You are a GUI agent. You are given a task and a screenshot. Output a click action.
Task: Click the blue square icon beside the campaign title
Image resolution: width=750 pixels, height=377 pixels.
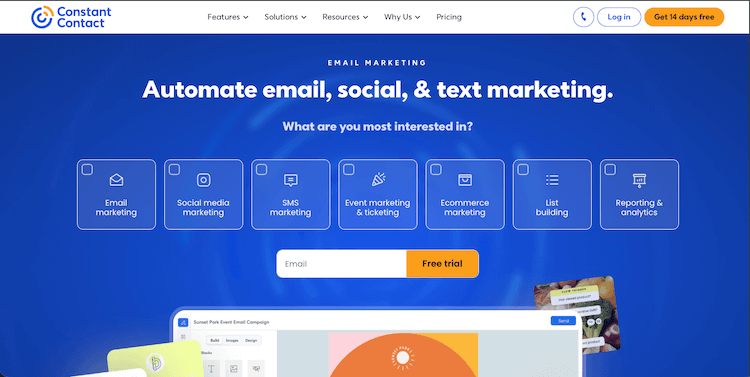183,322
